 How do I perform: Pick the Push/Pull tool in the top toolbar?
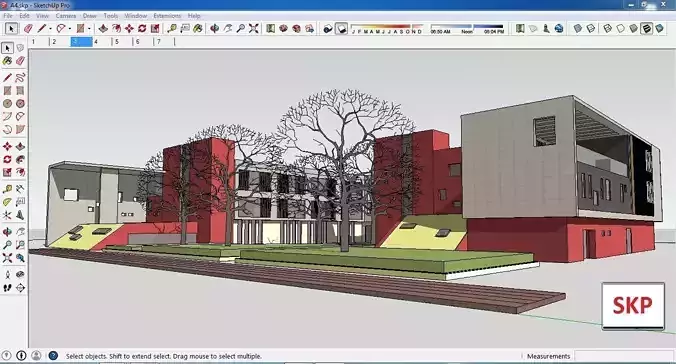pyautogui.click(x=103, y=28)
